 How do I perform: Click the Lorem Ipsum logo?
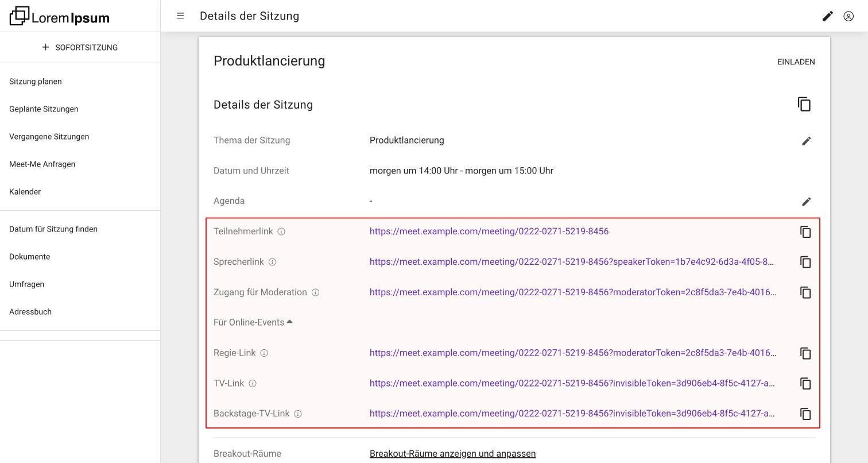click(60, 16)
